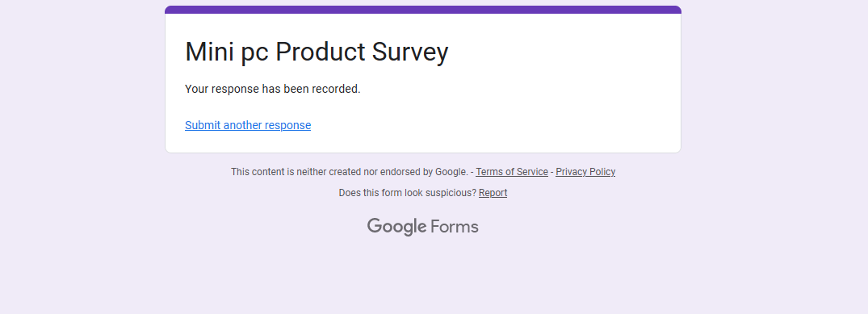
Task: Open the Privacy Policy link
Action: [585, 172]
